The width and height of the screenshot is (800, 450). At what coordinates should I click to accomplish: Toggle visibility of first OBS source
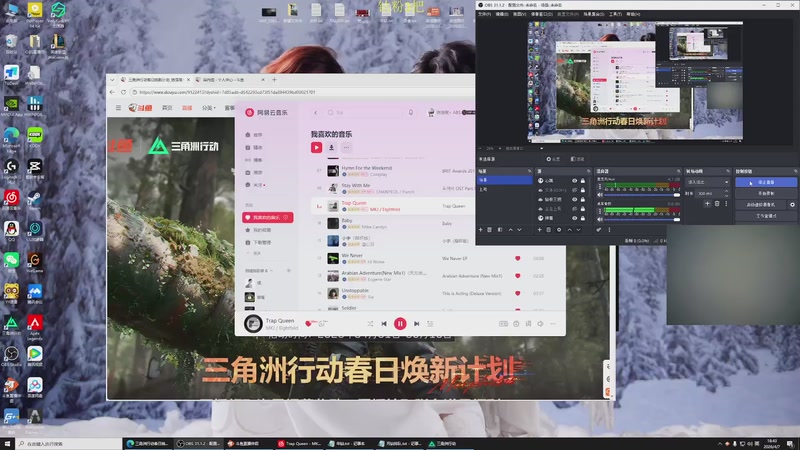pyautogui.click(x=574, y=181)
